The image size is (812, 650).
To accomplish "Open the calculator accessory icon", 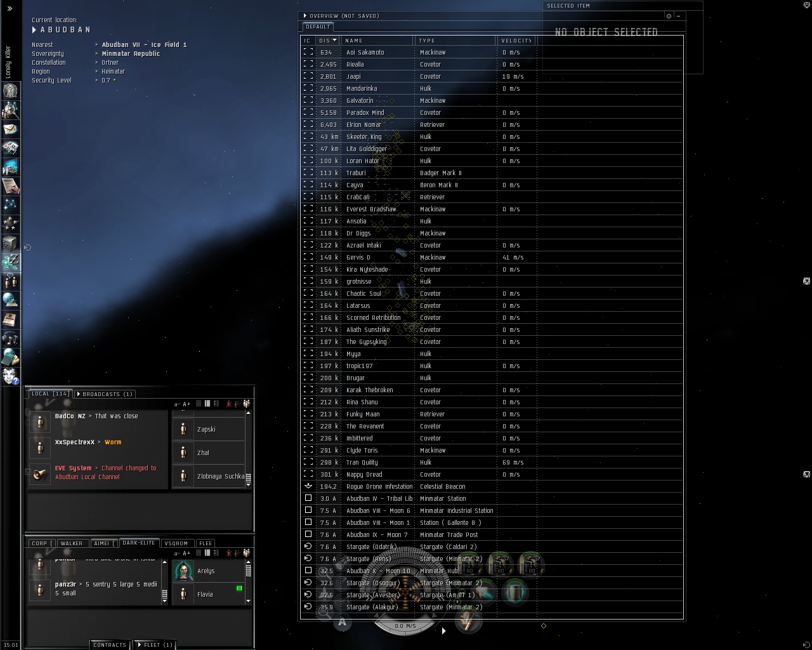I will [x=10, y=357].
